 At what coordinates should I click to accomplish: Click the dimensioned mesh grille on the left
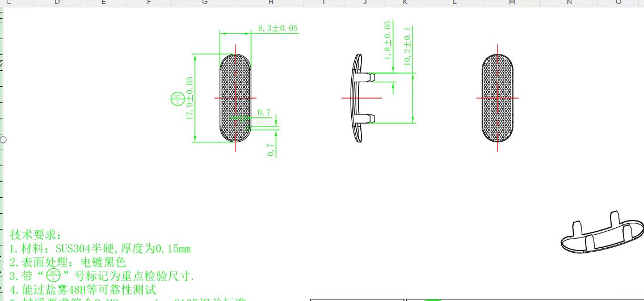(235, 98)
